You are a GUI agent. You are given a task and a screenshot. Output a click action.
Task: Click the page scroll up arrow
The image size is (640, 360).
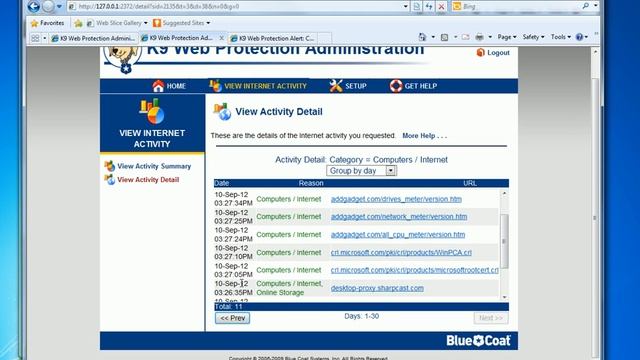click(x=595, y=52)
